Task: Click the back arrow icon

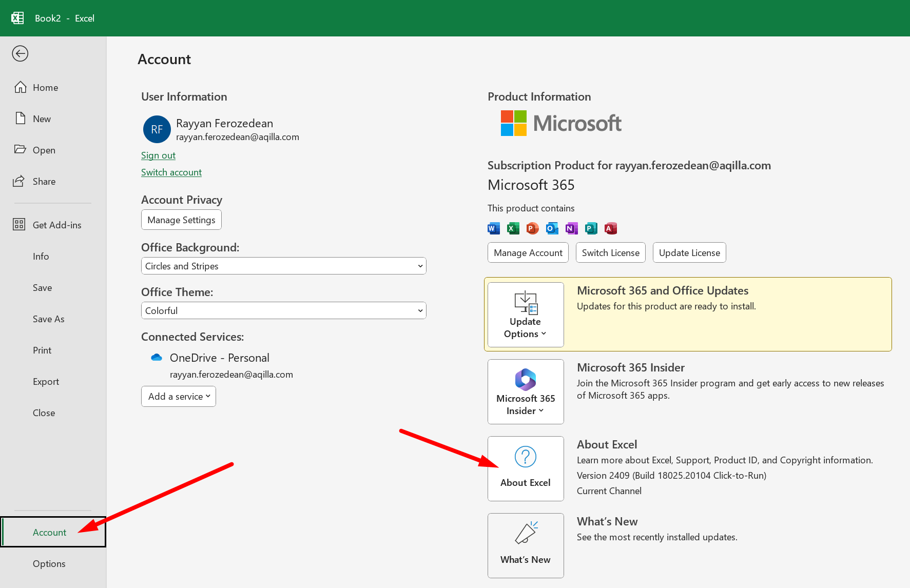Action: (20, 53)
